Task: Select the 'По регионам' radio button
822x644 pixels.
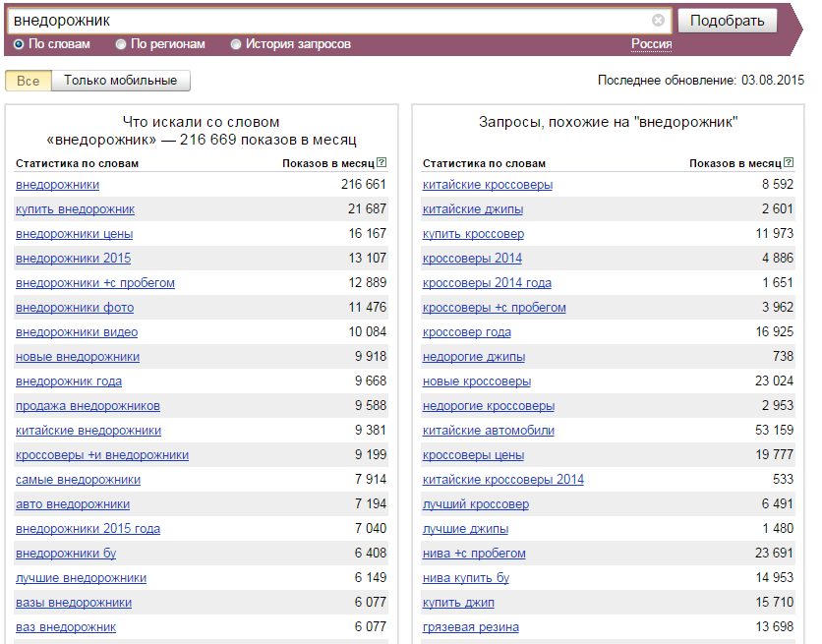Action: tap(121, 44)
